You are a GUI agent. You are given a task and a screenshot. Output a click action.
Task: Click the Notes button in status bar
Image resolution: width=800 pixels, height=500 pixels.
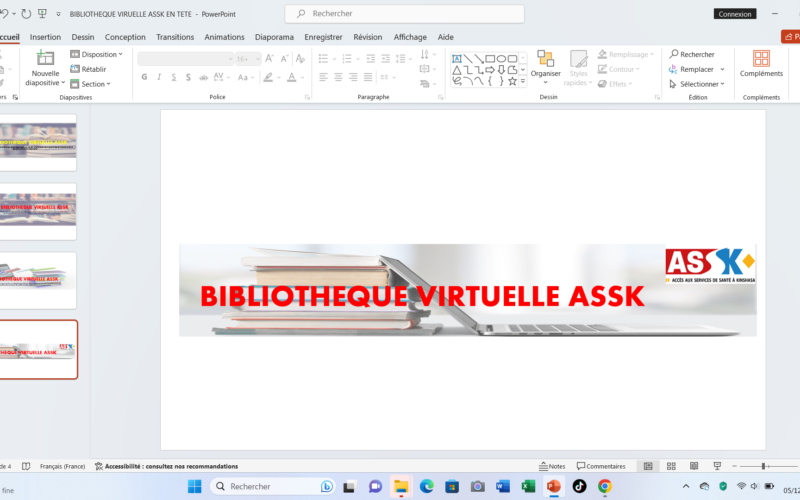(552, 466)
